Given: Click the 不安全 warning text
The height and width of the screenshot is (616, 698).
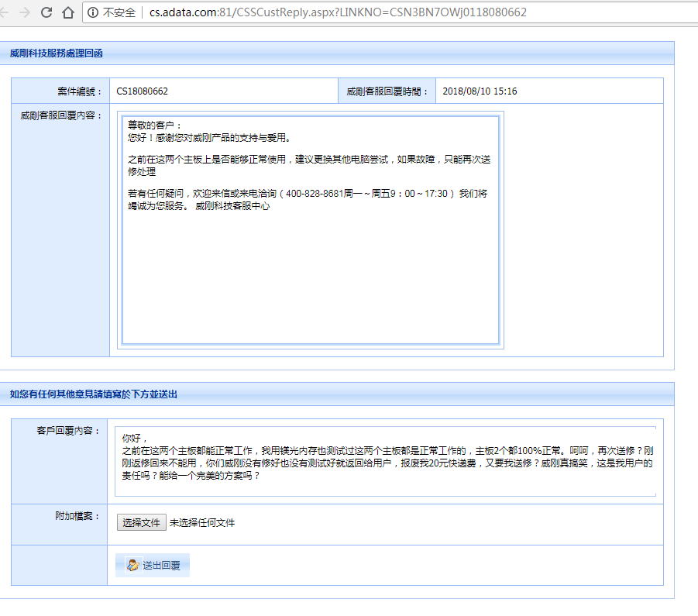Looking at the screenshot, I should tap(119, 12).
